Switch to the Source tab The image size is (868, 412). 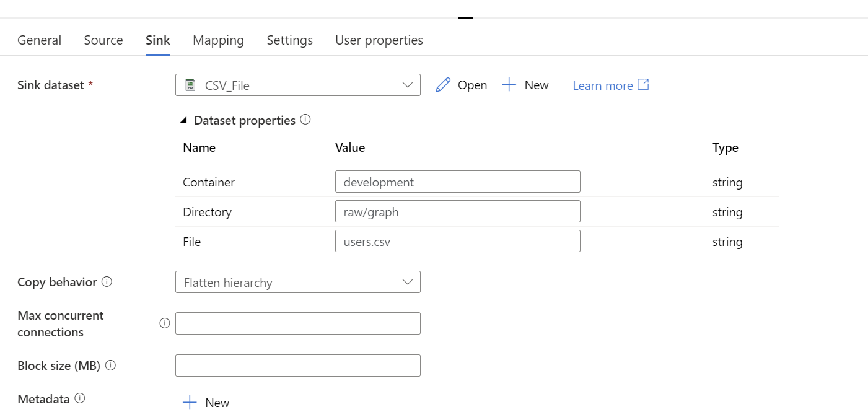(103, 40)
